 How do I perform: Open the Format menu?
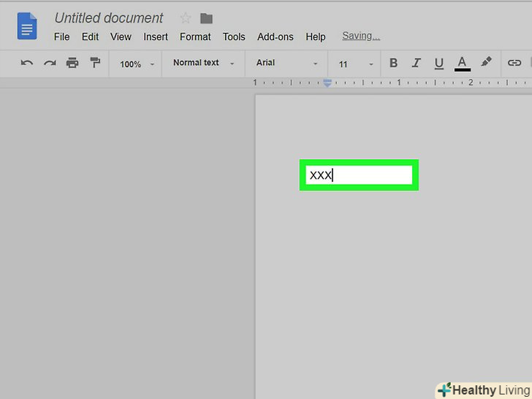click(x=195, y=37)
